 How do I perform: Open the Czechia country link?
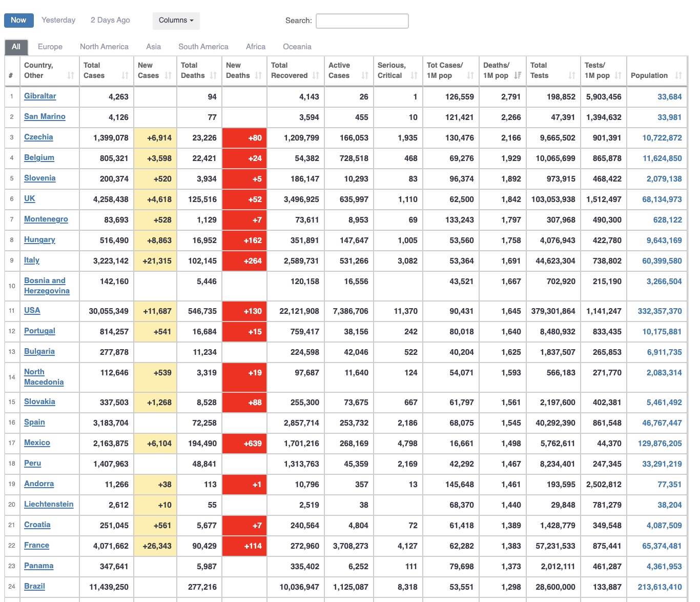[x=38, y=137]
